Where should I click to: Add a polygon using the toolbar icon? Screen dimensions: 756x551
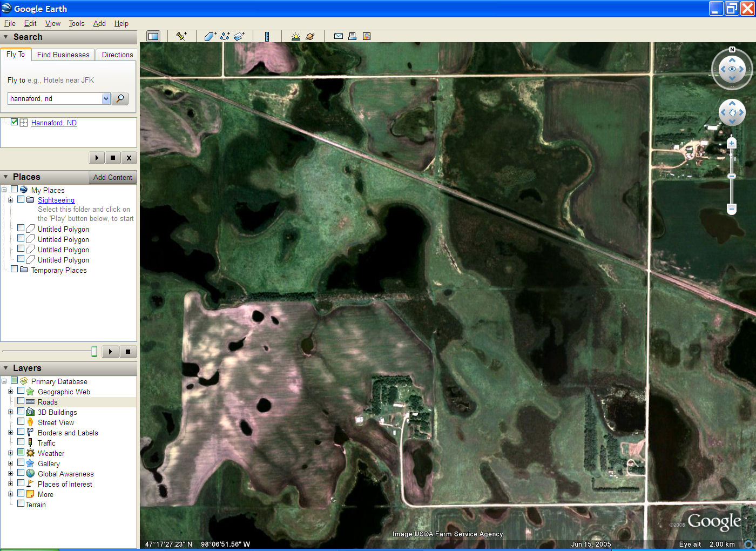click(x=210, y=36)
